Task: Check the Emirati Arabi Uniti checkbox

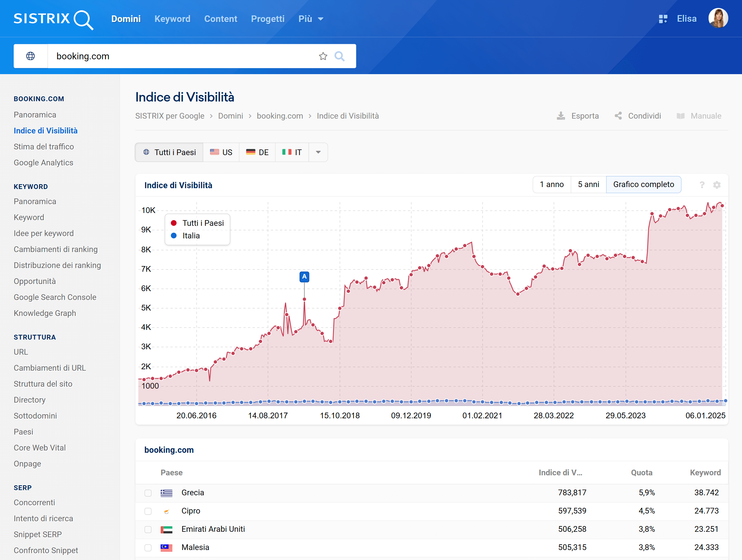Action: pyautogui.click(x=148, y=529)
